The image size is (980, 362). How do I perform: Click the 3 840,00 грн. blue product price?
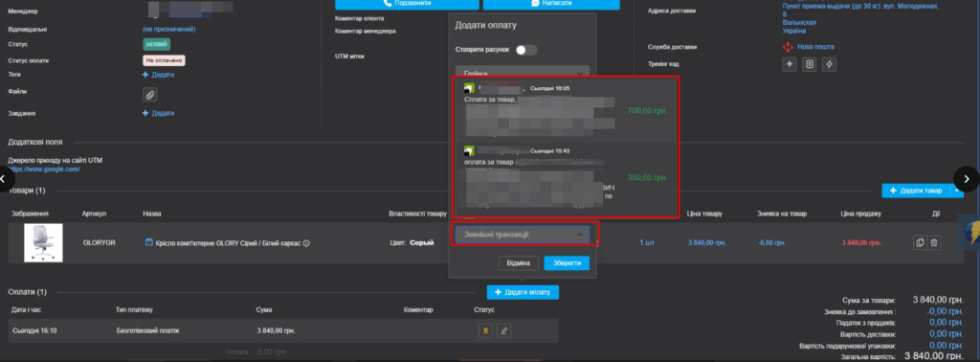pyautogui.click(x=707, y=242)
